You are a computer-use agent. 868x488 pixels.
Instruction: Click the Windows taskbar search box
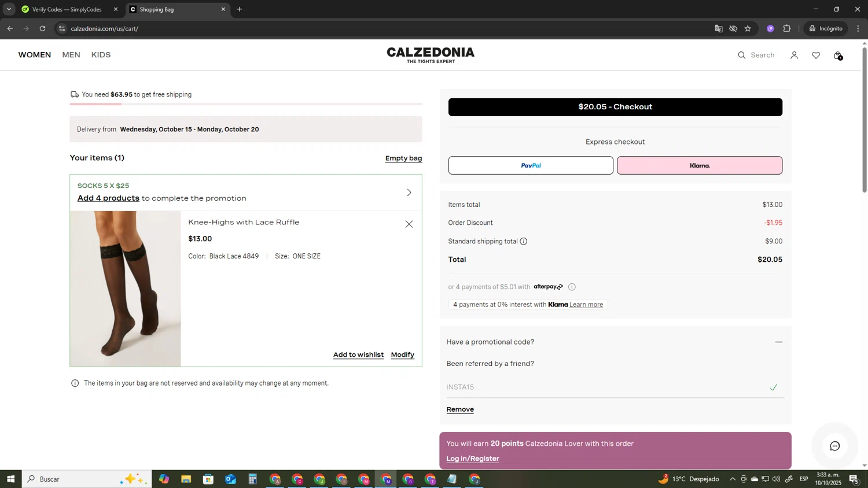87,479
